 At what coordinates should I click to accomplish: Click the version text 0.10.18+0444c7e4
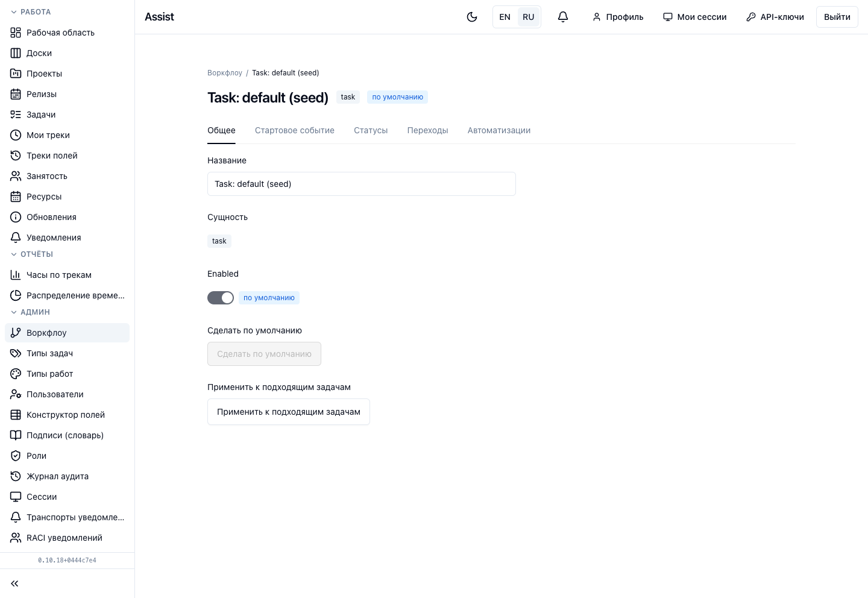[x=67, y=561]
